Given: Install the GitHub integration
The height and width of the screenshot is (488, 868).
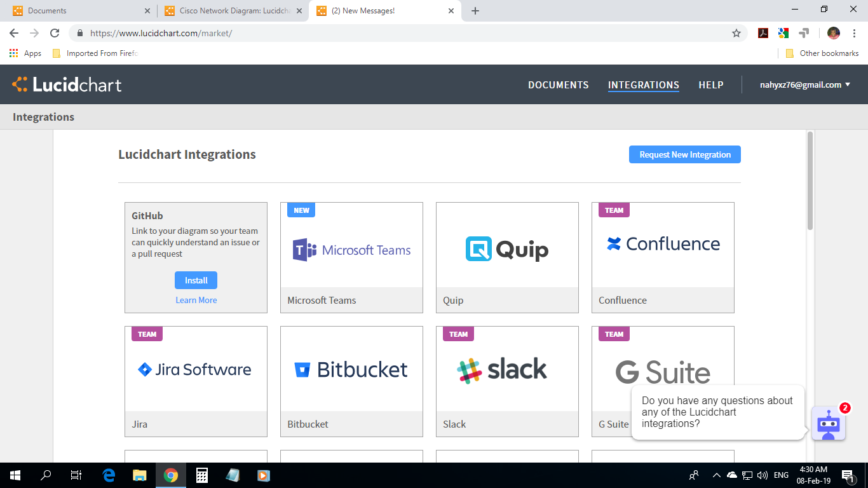Looking at the screenshot, I should (196, 280).
